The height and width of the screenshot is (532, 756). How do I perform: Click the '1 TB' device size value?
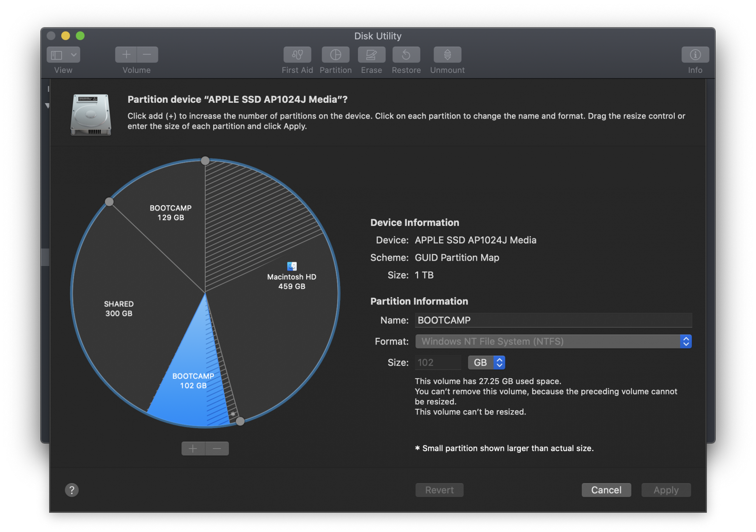424,275
